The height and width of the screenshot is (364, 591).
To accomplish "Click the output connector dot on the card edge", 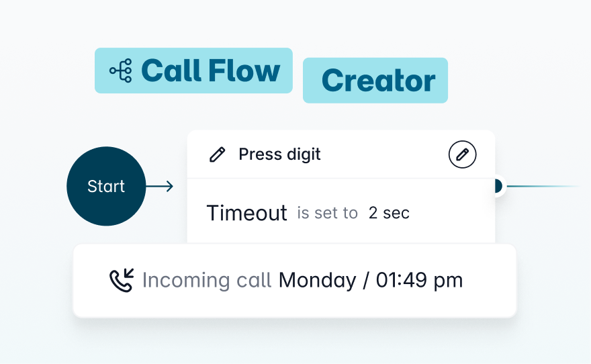I will point(498,185).
